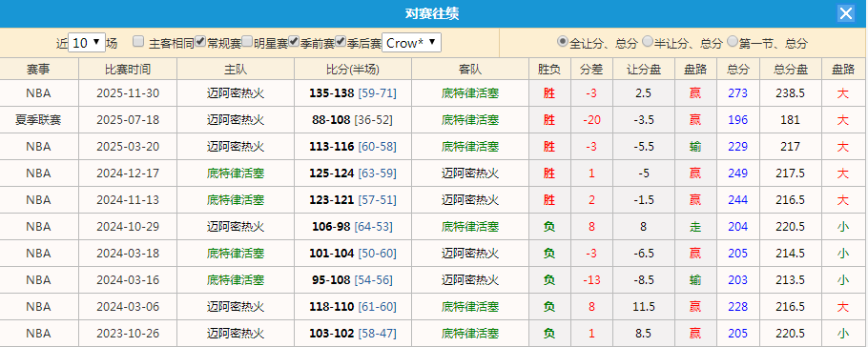Click the half-time score [59-71]
This screenshot has width=868, height=347.
(x=377, y=93)
